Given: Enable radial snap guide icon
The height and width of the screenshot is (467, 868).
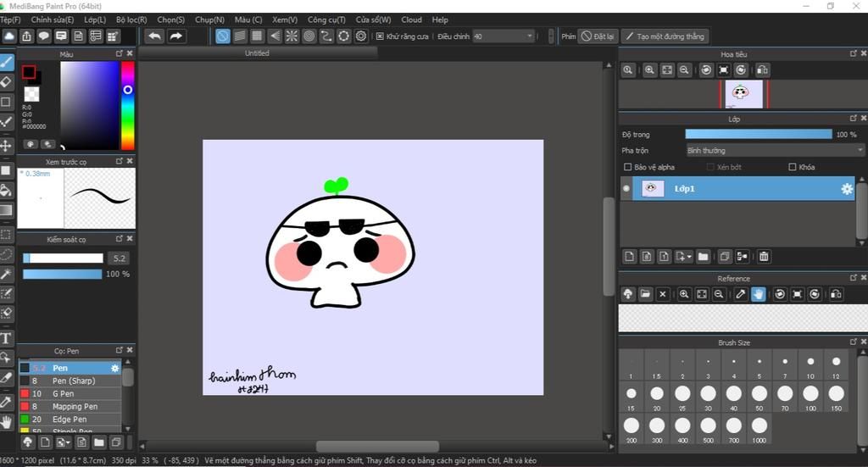Looking at the screenshot, I should 292,36.
